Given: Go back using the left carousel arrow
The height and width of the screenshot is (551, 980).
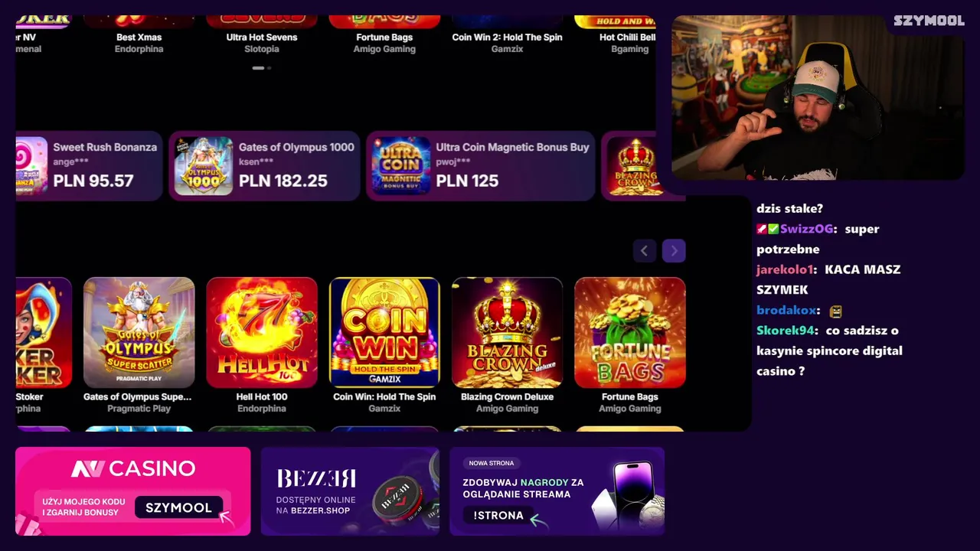Looking at the screenshot, I should pos(645,250).
